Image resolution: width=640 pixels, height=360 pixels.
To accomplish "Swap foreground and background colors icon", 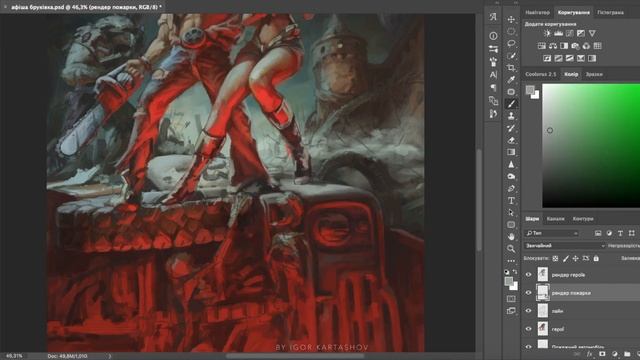I will 515,272.
